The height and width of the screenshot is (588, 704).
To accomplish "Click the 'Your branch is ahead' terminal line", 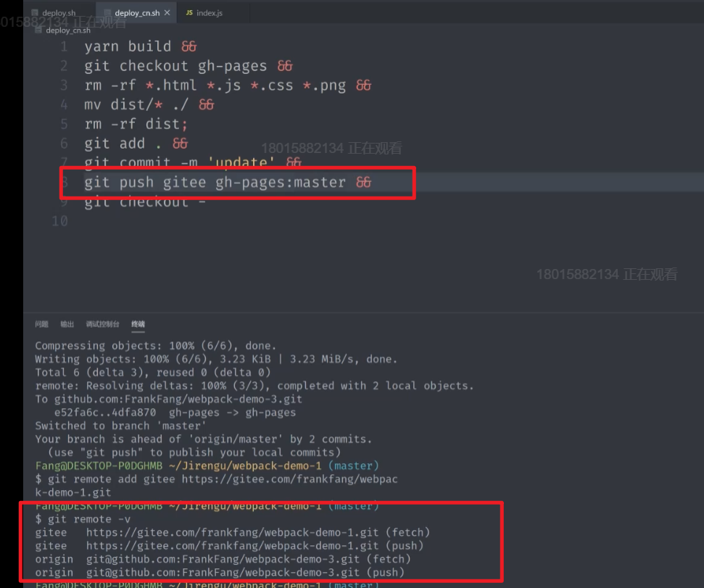I will pos(204,439).
